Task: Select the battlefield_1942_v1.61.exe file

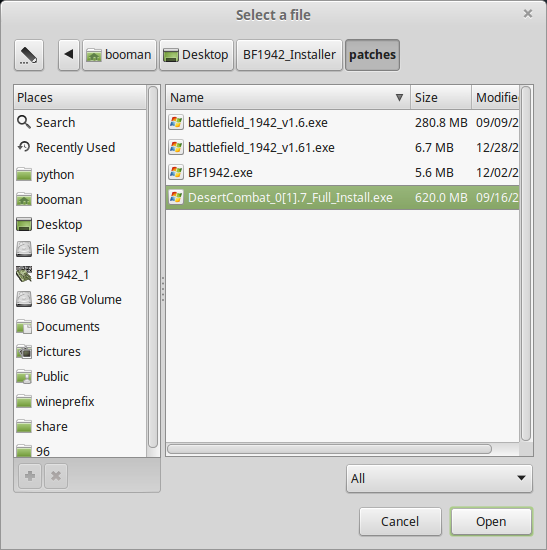Action: coord(342,147)
